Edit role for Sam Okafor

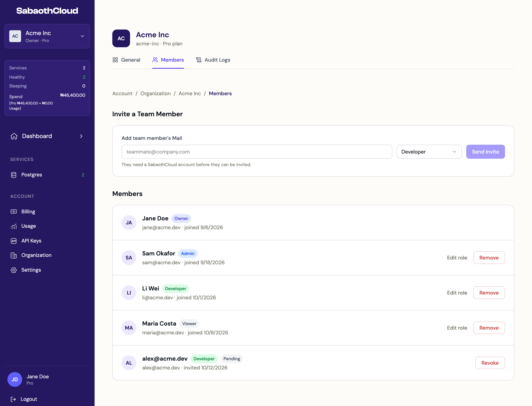point(457,258)
